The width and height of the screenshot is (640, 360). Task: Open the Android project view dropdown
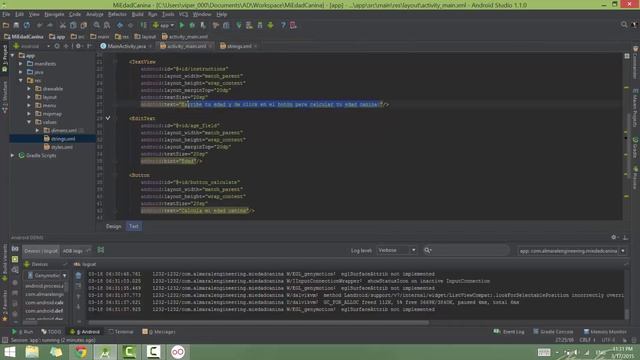[32, 46]
